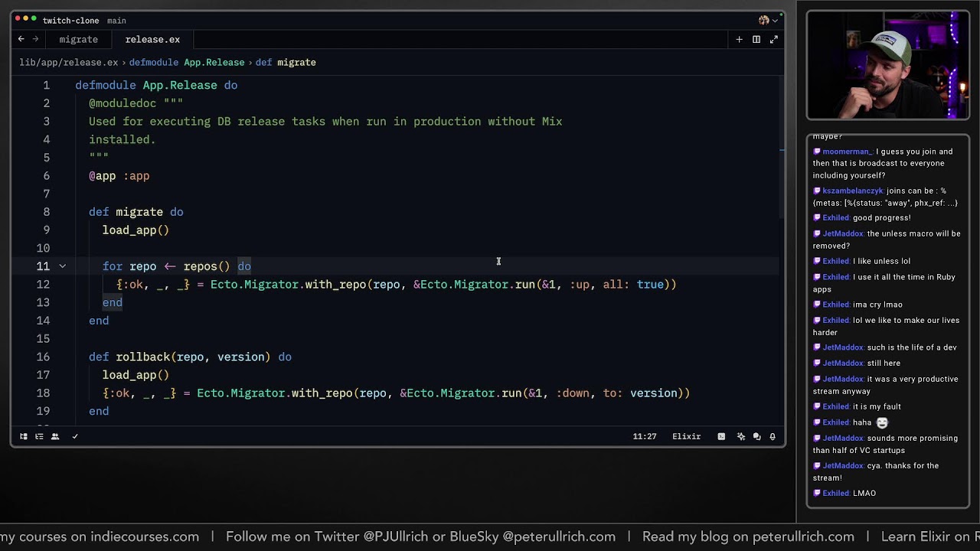Click line number 1 in gutter
Viewport: 980px width, 551px height.
[x=46, y=85]
